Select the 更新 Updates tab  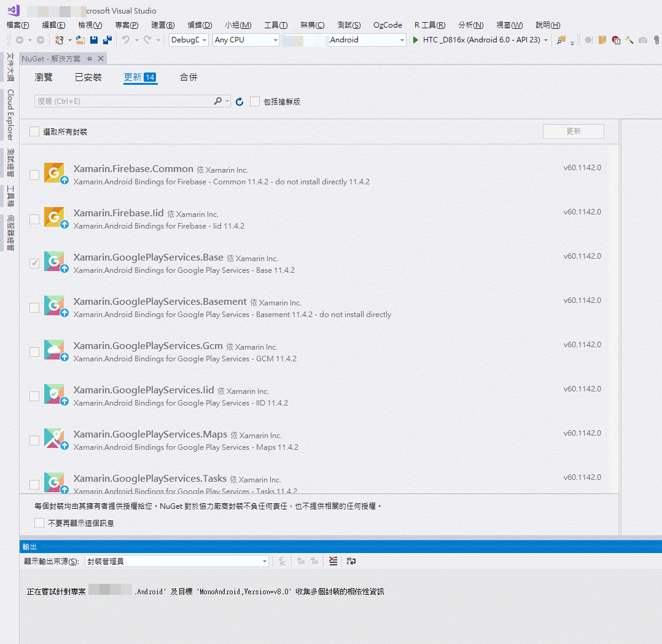tap(140, 77)
